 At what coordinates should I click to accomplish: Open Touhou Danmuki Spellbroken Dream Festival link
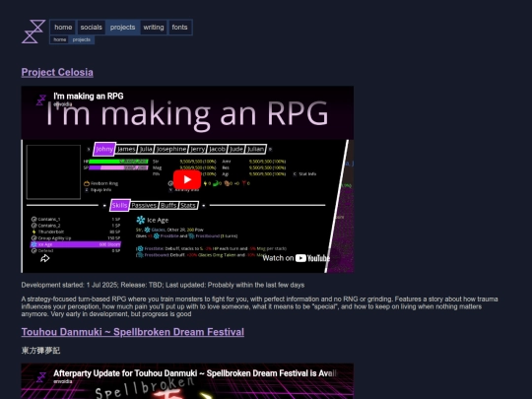click(133, 332)
